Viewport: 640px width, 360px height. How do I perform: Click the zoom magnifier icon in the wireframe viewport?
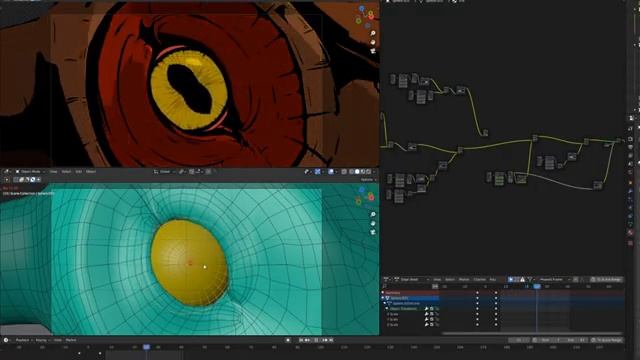pyautogui.click(x=373, y=214)
